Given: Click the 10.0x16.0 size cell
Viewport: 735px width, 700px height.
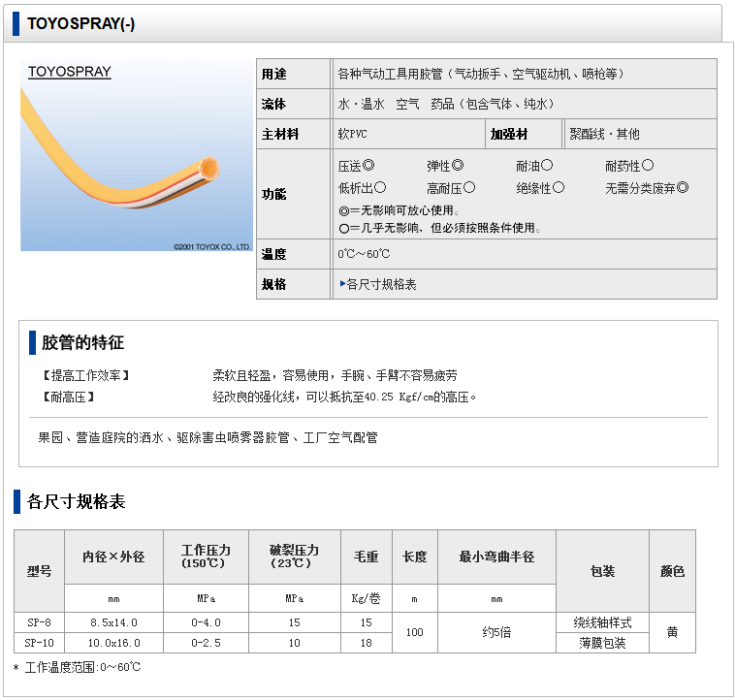Looking at the screenshot, I should 113,643.
